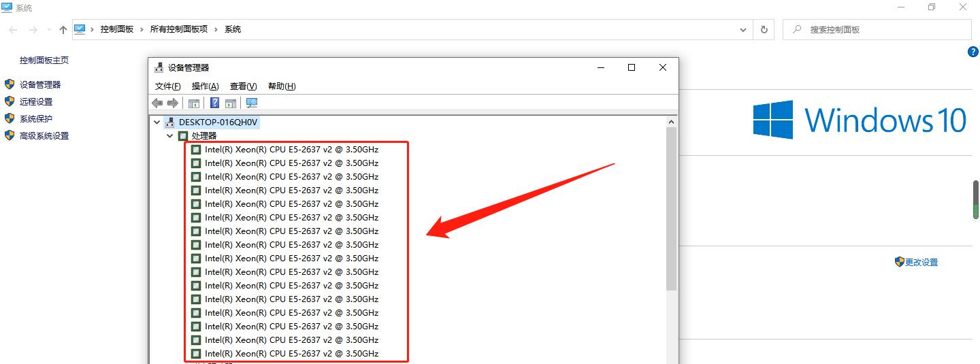Screen dimensions: 980x364
Task: Click the 系统 breadcrumb
Action: (233, 29)
